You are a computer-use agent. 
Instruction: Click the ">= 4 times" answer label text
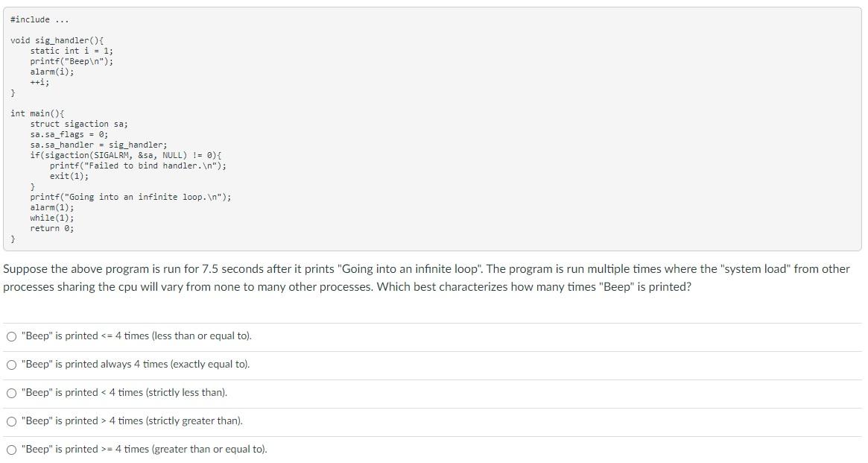pyautogui.click(x=144, y=449)
